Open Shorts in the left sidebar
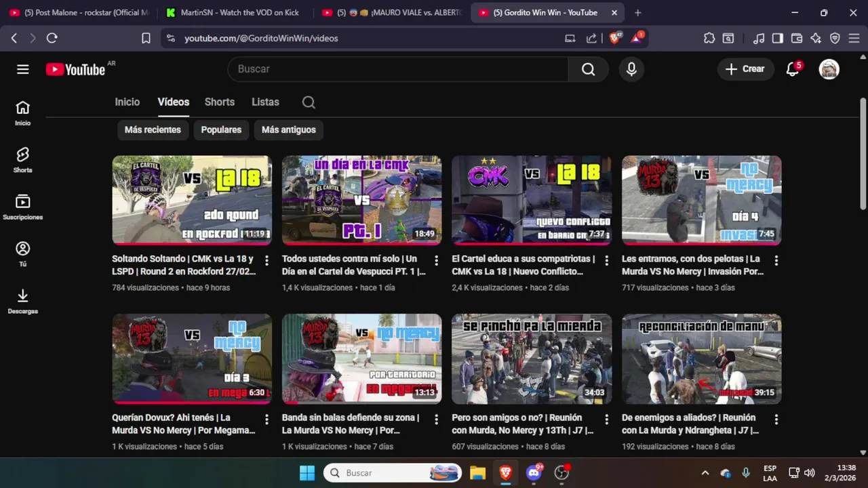 point(23,161)
